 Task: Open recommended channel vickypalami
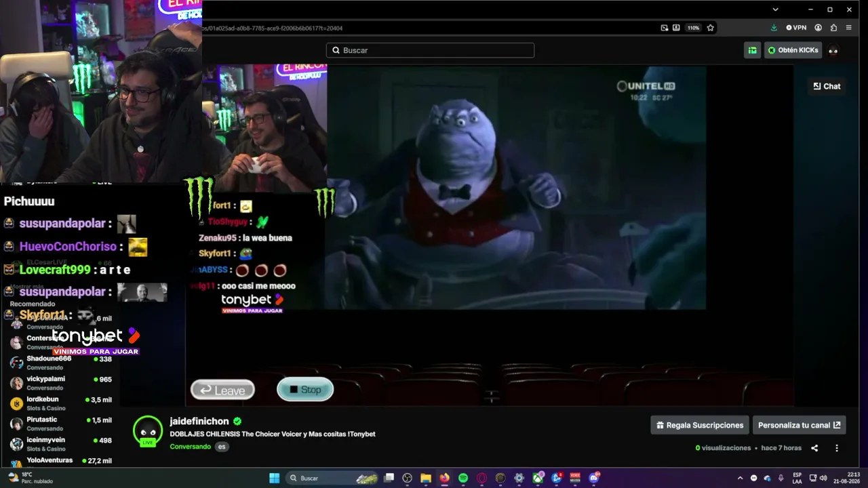pyautogui.click(x=61, y=383)
